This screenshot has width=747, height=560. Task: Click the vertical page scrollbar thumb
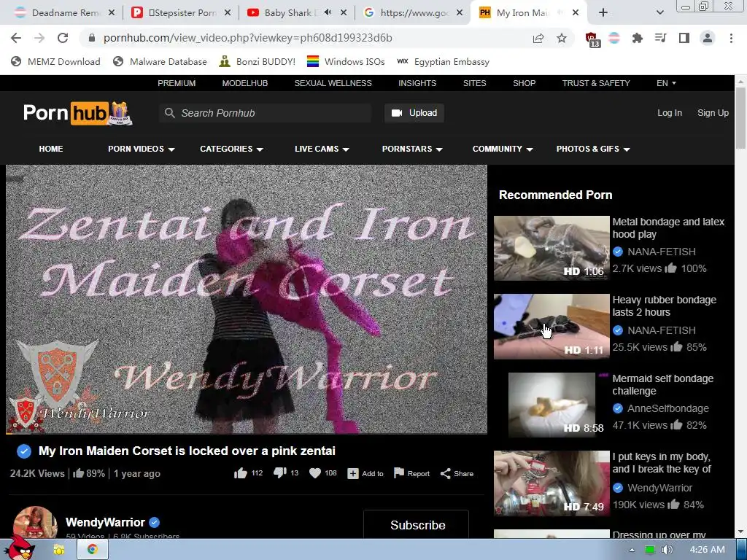pos(740,118)
